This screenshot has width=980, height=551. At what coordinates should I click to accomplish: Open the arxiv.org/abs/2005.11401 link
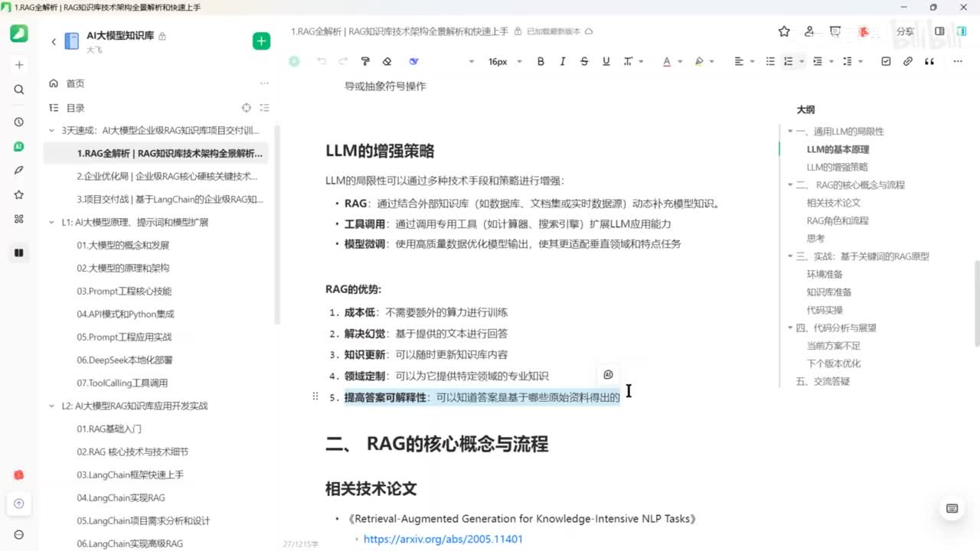coord(443,539)
